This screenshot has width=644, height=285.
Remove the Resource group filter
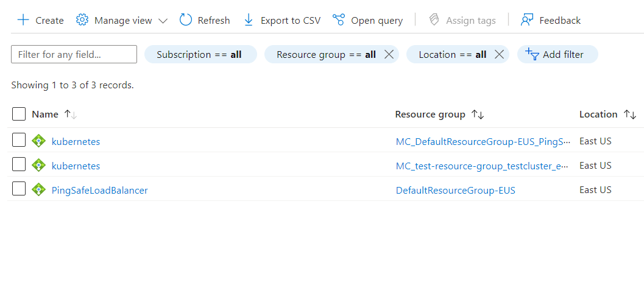pos(389,54)
